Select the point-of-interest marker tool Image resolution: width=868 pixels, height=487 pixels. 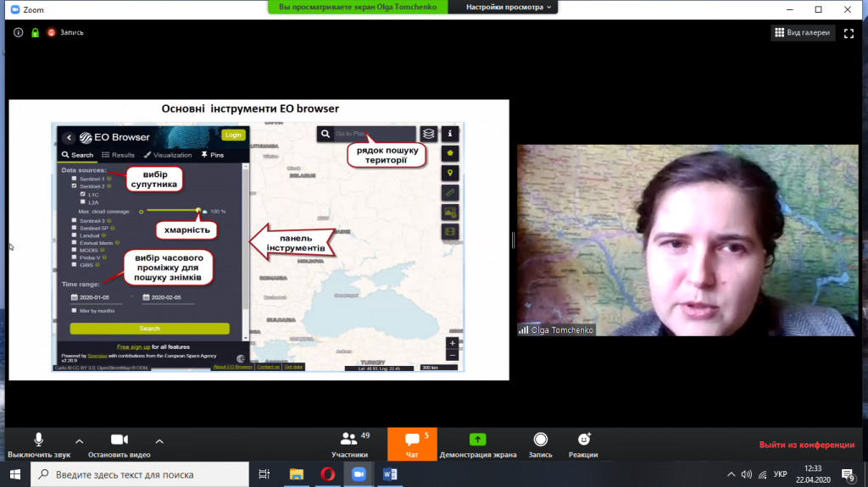[x=450, y=174]
